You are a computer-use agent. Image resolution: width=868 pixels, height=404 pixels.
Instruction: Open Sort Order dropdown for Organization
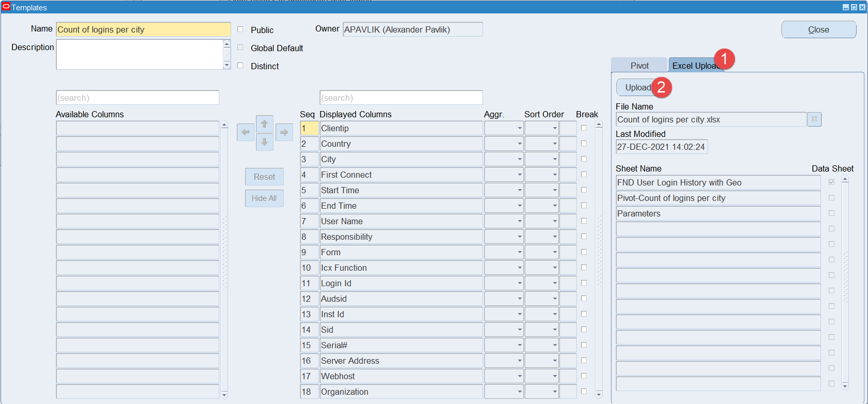[555, 392]
